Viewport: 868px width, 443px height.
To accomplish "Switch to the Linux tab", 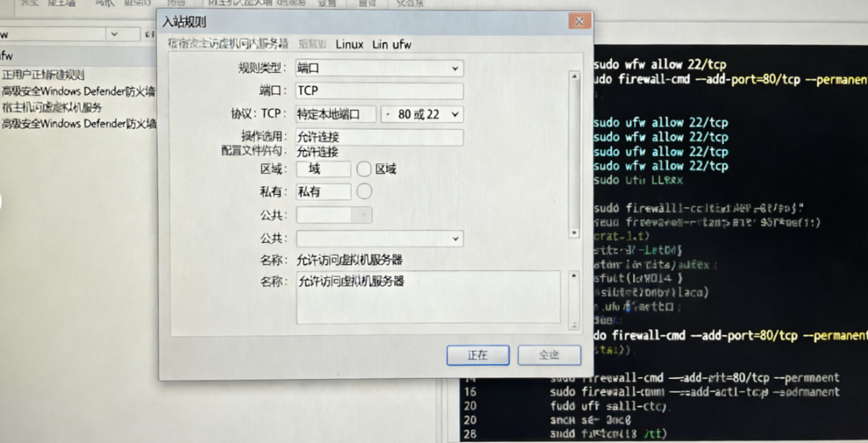I will pos(349,44).
